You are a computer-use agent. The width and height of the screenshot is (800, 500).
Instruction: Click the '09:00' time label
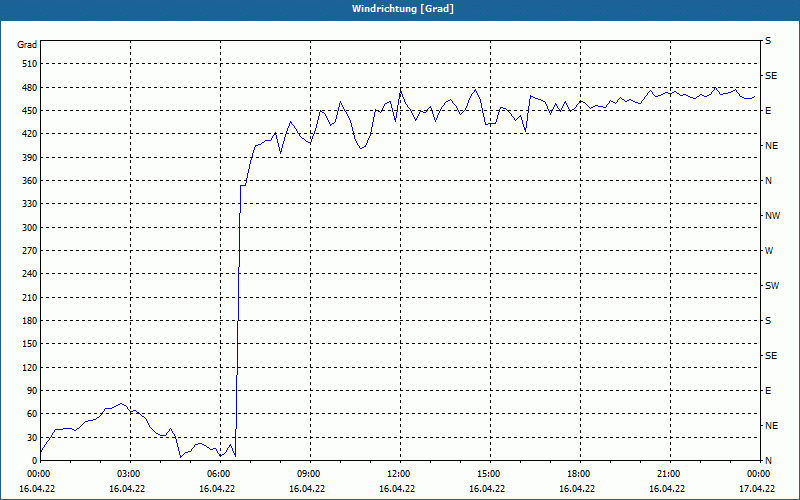(308, 474)
